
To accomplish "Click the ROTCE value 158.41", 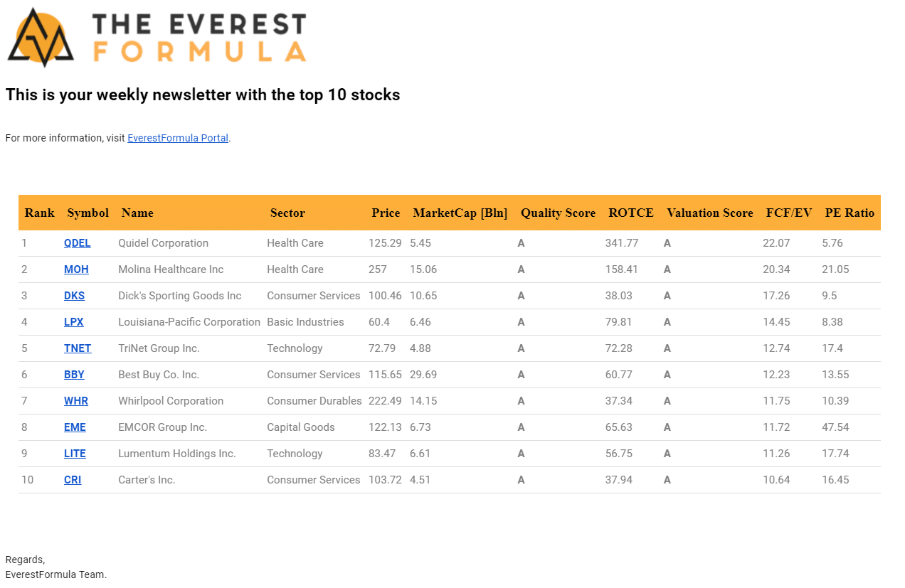I will 622,269.
